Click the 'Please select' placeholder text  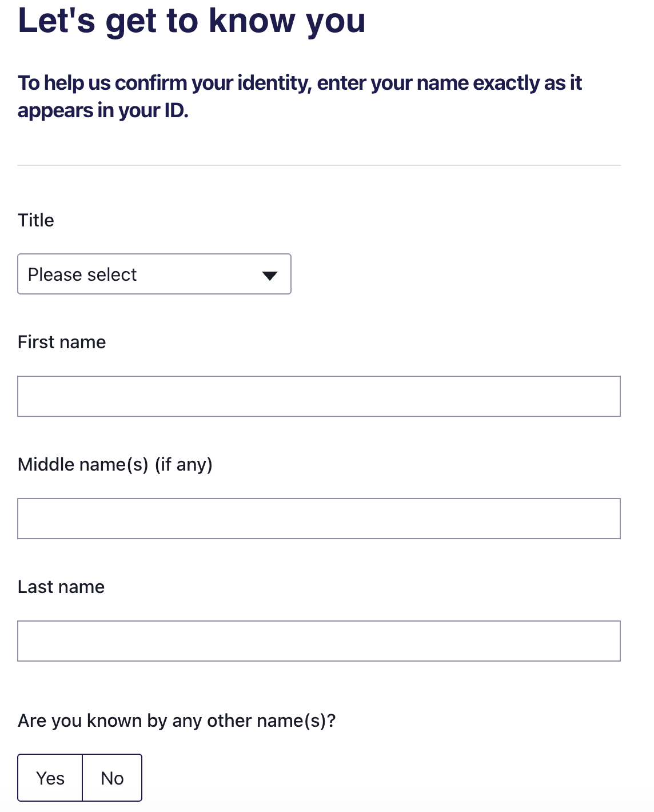tap(82, 274)
